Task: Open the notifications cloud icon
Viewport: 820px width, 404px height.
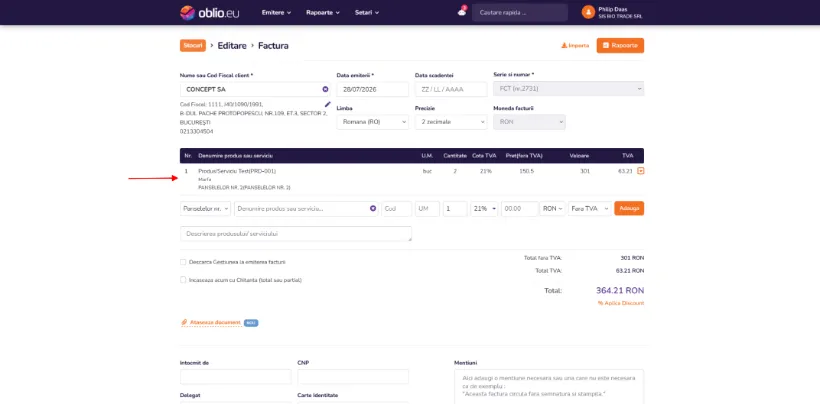Action: pyautogui.click(x=461, y=12)
